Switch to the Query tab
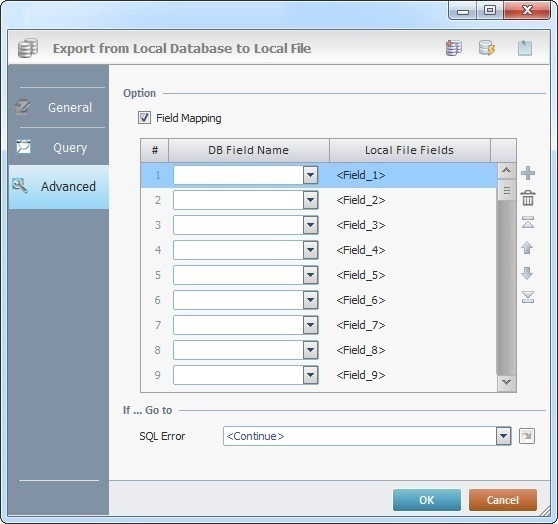Image resolution: width=558 pixels, height=524 pixels. pyautogui.click(x=59, y=147)
